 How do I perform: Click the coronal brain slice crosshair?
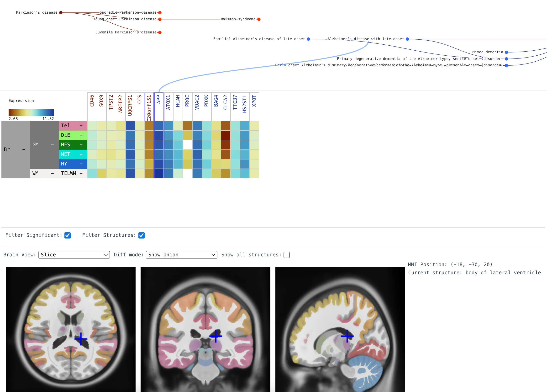[216, 336]
